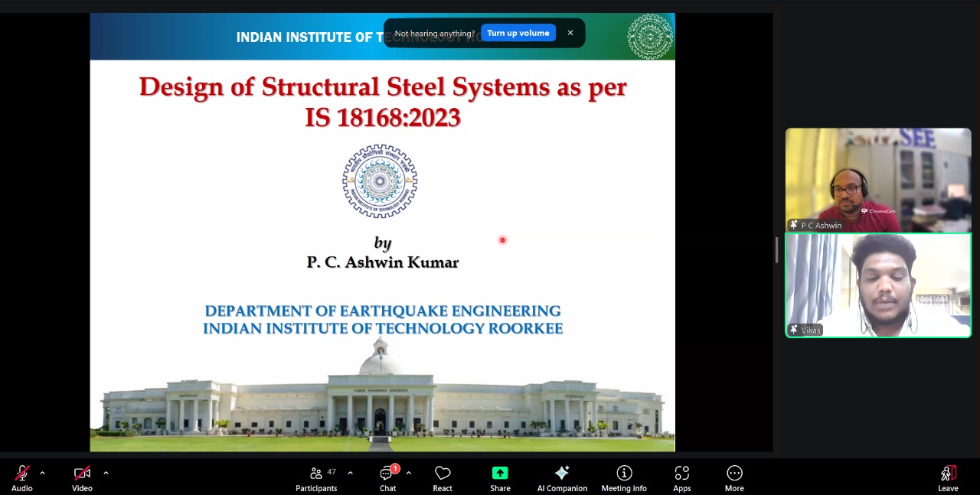This screenshot has width=980, height=495.
Task: Open video settings chevron beside Video
Action: click(106, 473)
